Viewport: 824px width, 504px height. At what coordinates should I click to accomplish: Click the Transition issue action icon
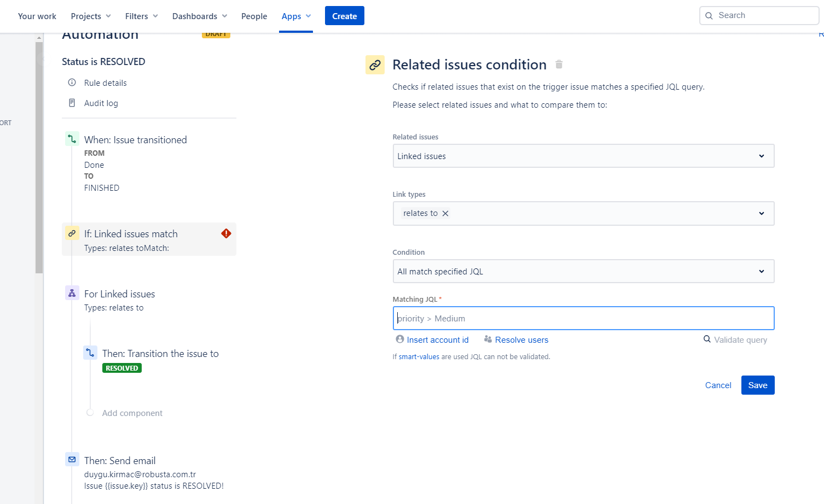pyautogui.click(x=90, y=353)
